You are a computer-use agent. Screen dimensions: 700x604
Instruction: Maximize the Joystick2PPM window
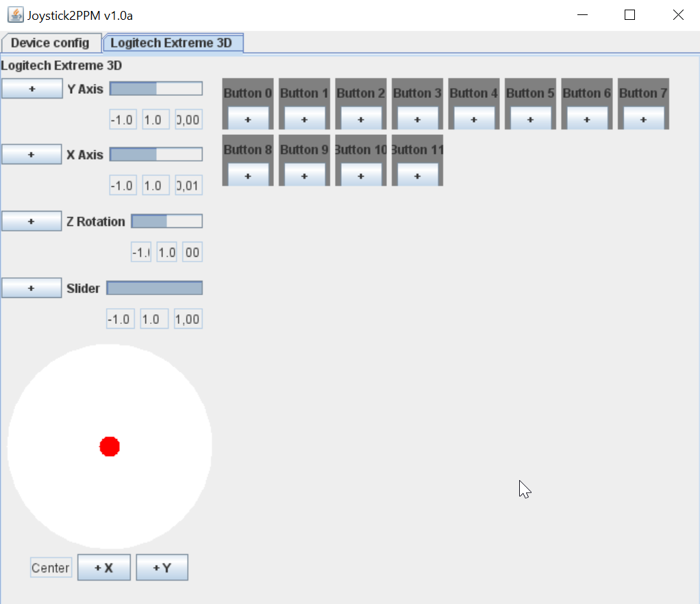click(630, 15)
